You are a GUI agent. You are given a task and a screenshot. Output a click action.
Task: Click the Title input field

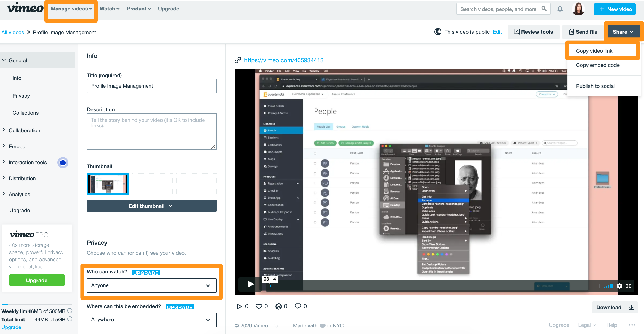point(151,85)
